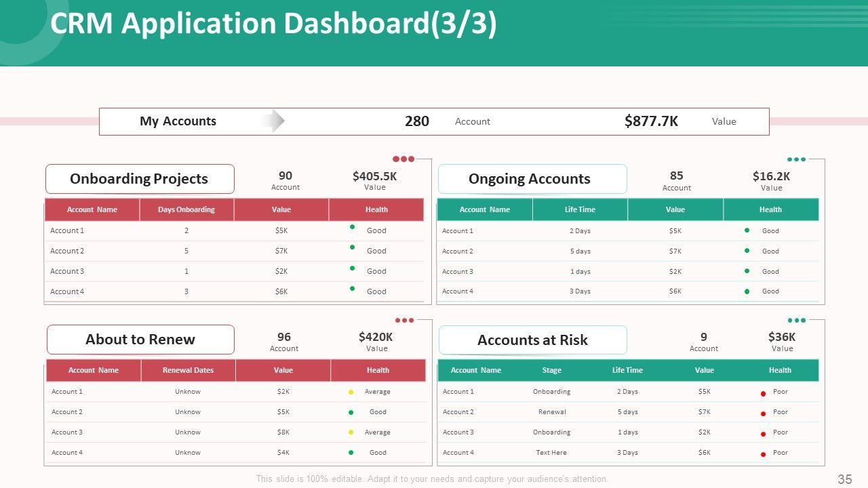This screenshot has width=868, height=488.
Task: Click Account 4 green health dot in About to Renew
Action: click(x=351, y=453)
